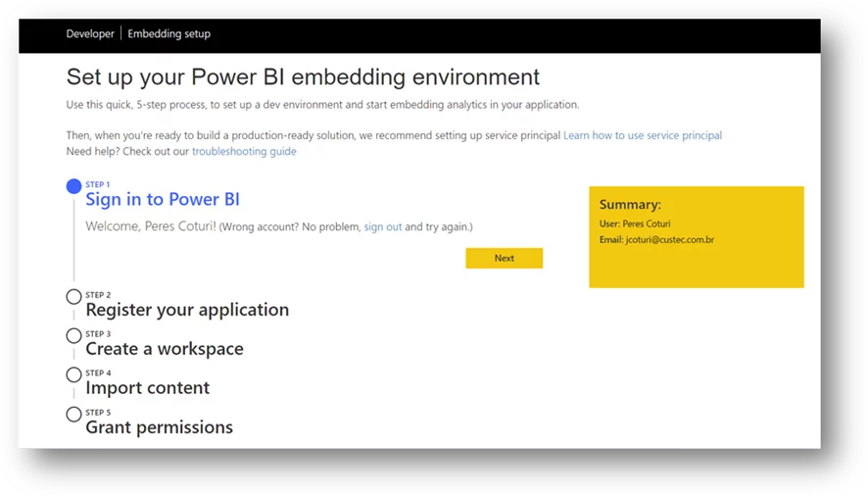Click the STEP 1 label
The height and width of the screenshot is (496, 868).
(x=97, y=184)
